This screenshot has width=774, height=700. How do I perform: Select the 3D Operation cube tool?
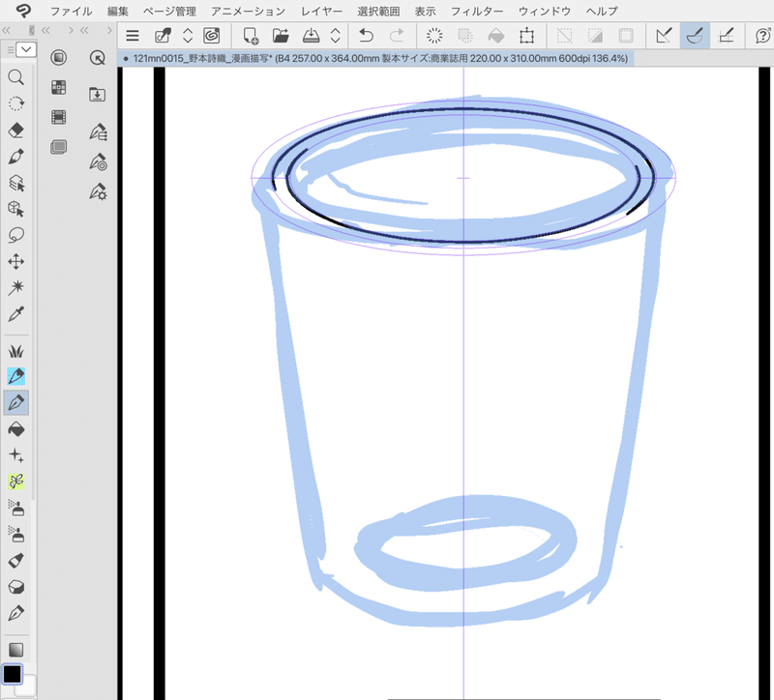click(15, 209)
